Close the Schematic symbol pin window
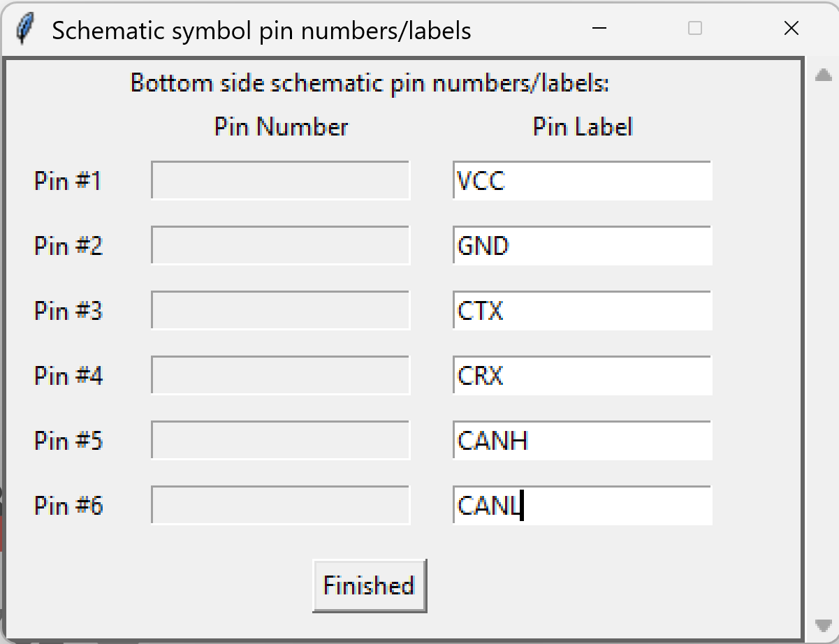Image resolution: width=839 pixels, height=644 pixels. (x=791, y=29)
